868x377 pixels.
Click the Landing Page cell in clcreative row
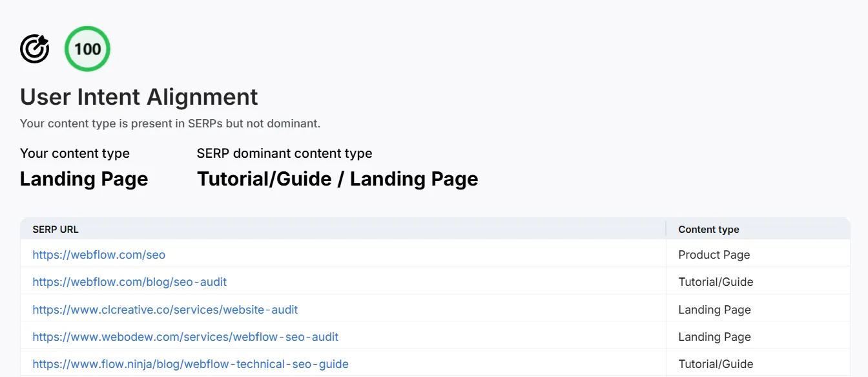tap(714, 309)
